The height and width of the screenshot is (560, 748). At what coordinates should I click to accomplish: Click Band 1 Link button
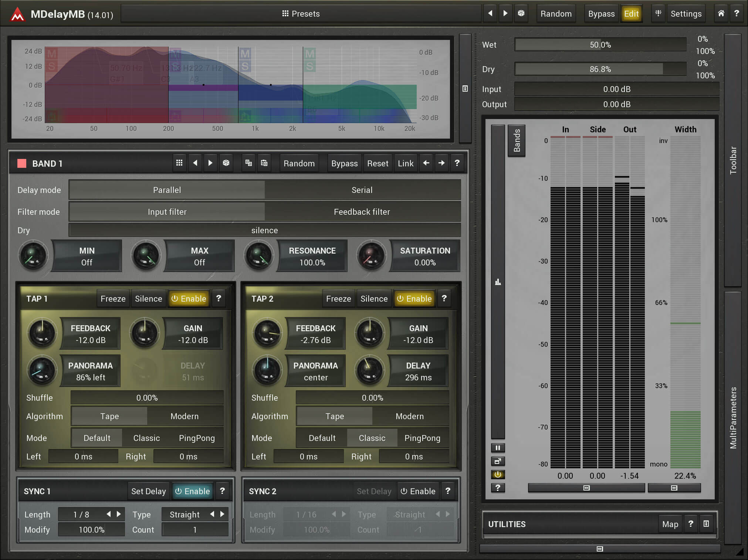(x=406, y=163)
